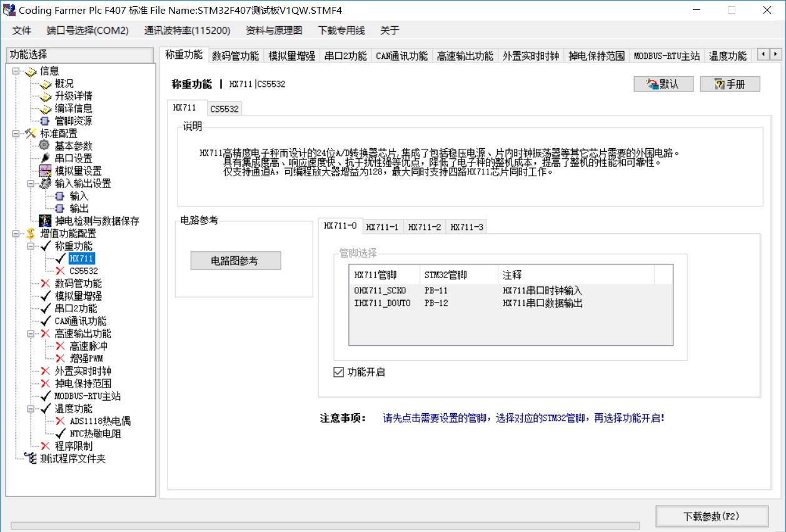Switch to the MODBUS-RTU主站 tab
Image resolution: width=786 pixels, height=532 pixels.
(x=667, y=56)
